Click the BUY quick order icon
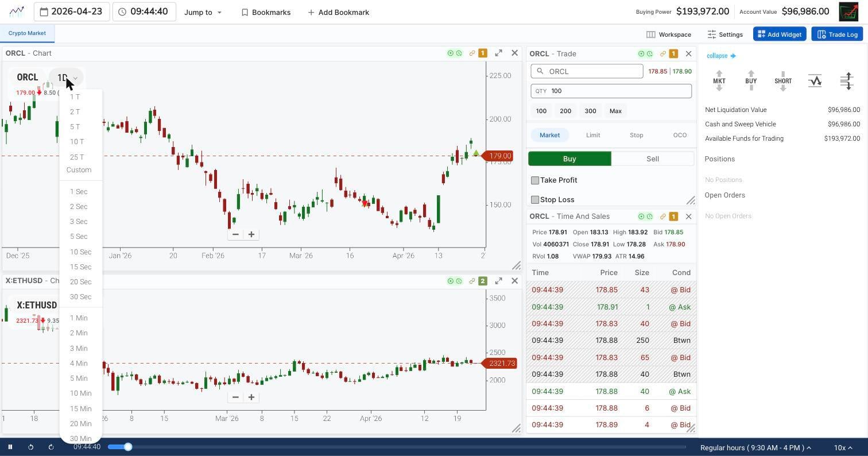The height and width of the screenshot is (456, 868). point(751,81)
